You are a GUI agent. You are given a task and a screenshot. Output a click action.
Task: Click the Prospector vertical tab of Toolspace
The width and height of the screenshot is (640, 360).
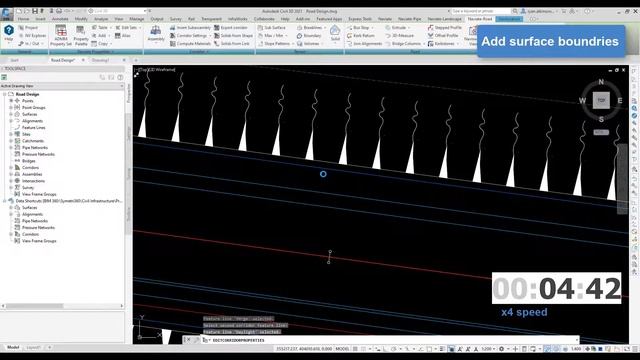pyautogui.click(x=129, y=93)
